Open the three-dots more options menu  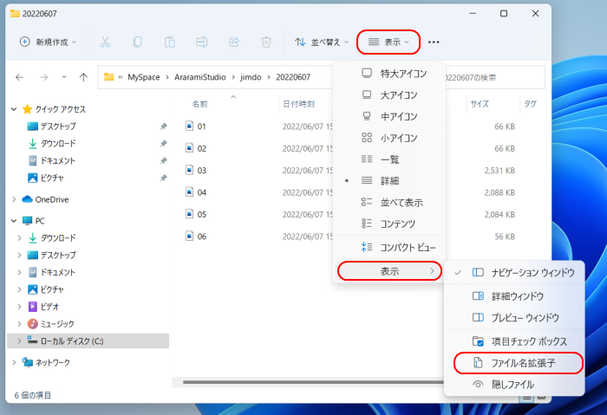tap(434, 42)
